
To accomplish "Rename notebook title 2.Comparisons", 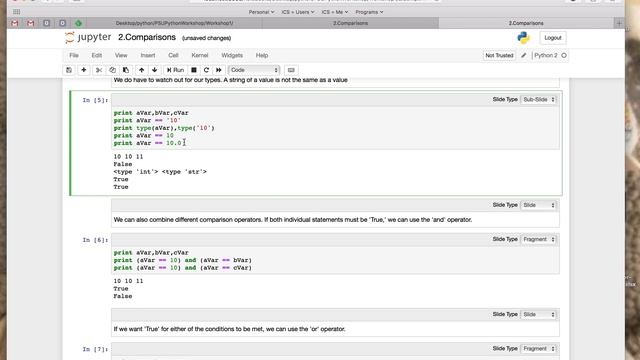I will 147,38.
